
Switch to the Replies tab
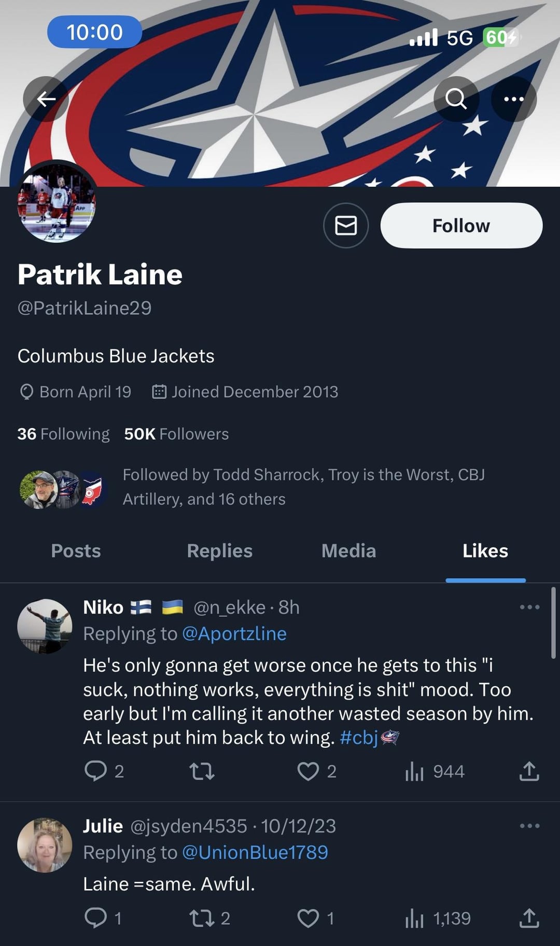[x=219, y=551]
